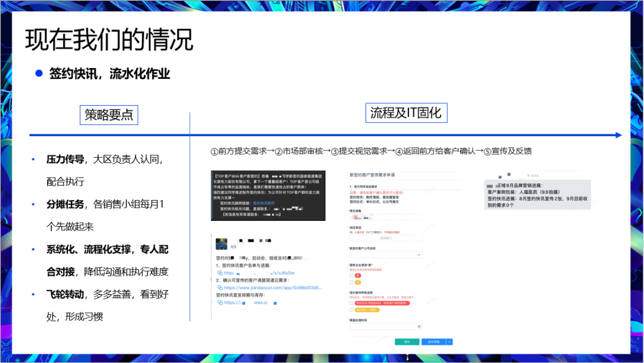Click the green 提交 submit button
This screenshot has height=363, width=644.
tap(407, 342)
